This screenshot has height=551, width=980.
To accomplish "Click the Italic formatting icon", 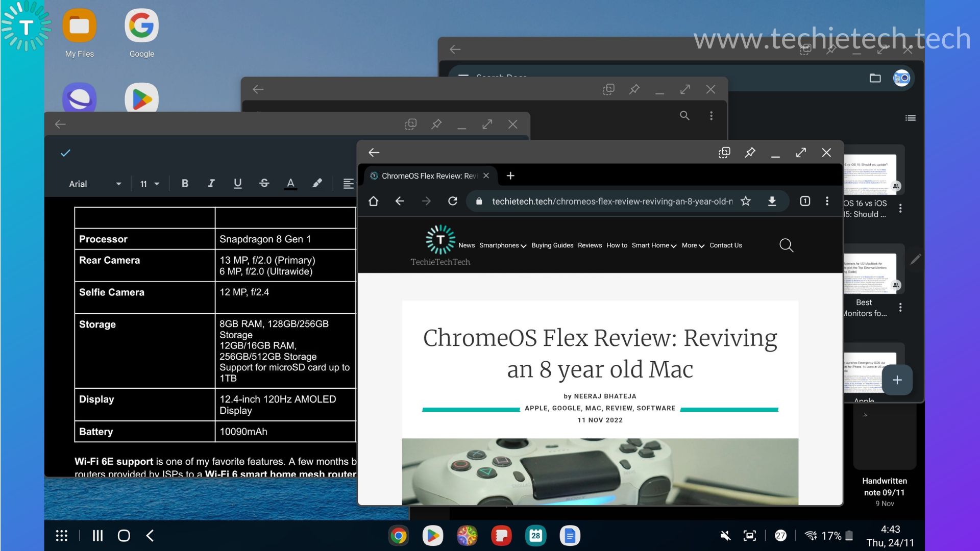I will pyautogui.click(x=211, y=183).
